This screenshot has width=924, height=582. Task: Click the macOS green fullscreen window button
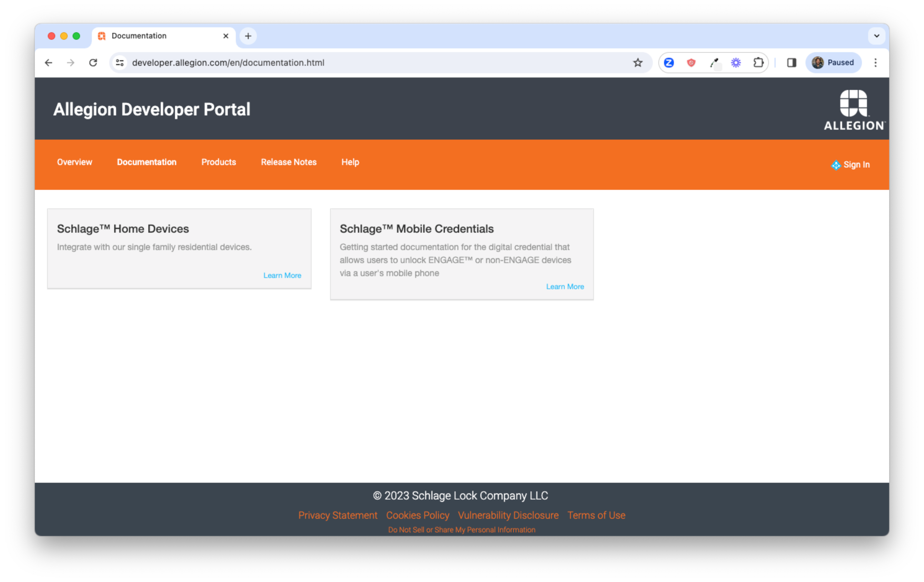point(76,36)
